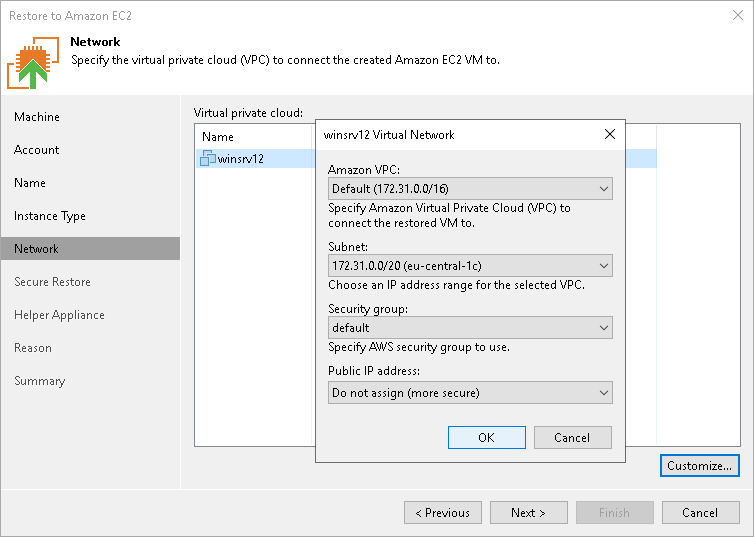Go back with the Previous button
Viewport: 754px width, 537px height.
[x=443, y=512]
